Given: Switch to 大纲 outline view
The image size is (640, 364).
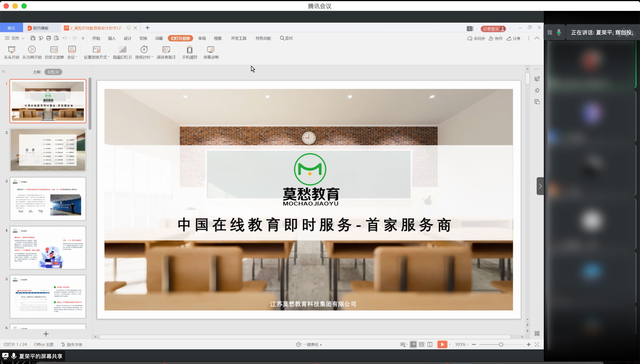Looking at the screenshot, I should 36,72.
